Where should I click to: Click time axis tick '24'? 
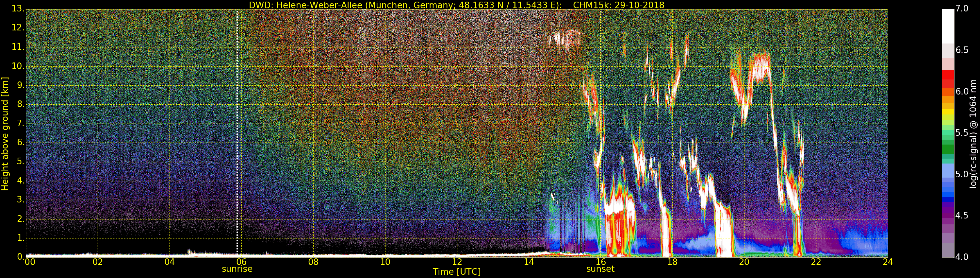888,262
